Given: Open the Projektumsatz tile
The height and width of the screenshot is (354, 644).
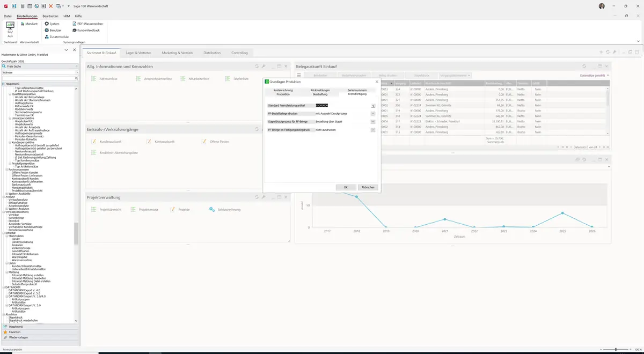Looking at the screenshot, I should (x=144, y=209).
